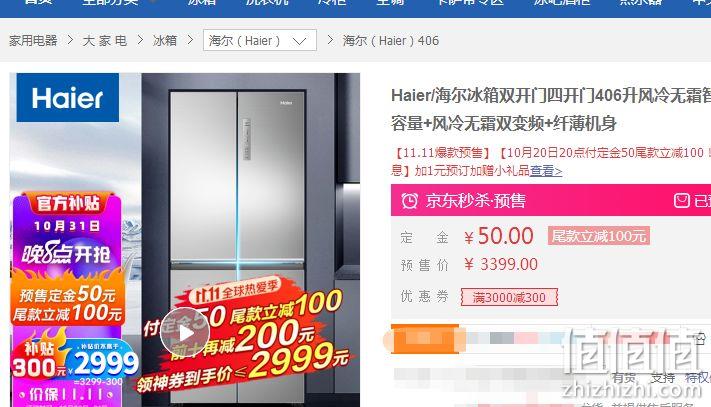Expand the 海尔（Haier）brand dropdown

(x=260, y=40)
